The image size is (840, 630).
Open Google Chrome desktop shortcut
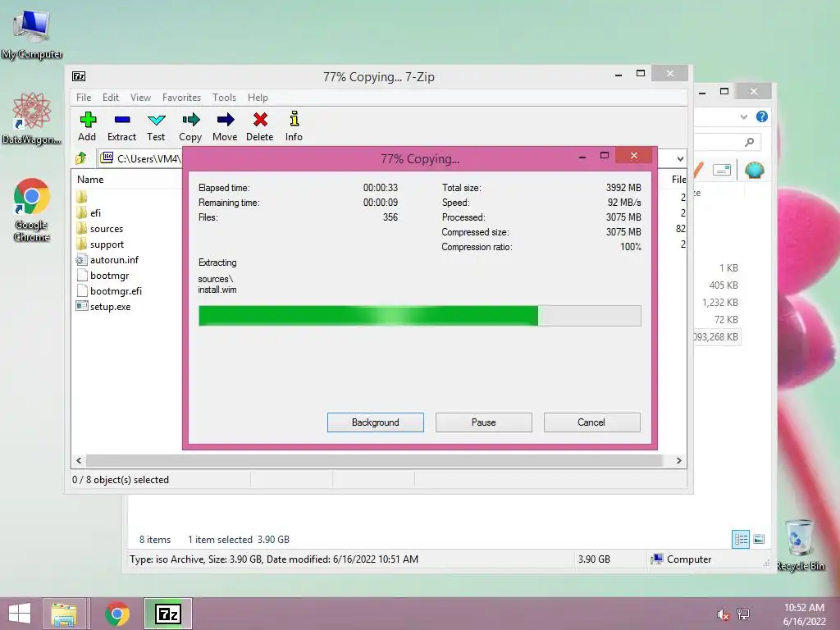click(x=32, y=210)
